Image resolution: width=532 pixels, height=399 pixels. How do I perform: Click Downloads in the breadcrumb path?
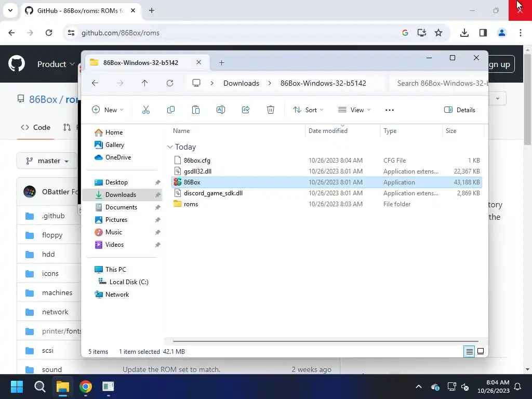pos(241,83)
